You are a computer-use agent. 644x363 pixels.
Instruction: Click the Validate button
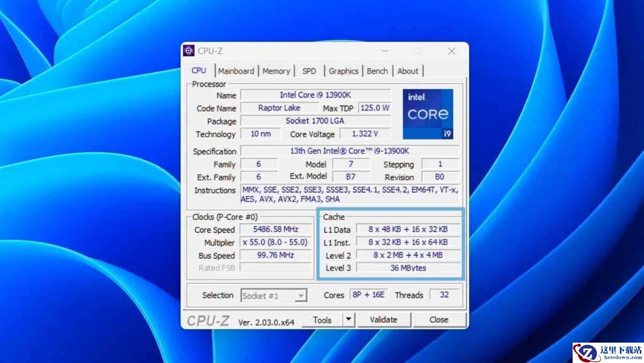384,320
